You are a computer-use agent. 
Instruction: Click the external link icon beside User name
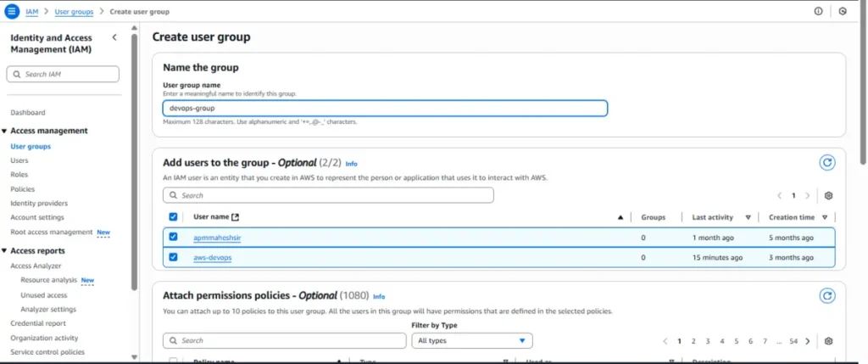point(236,217)
